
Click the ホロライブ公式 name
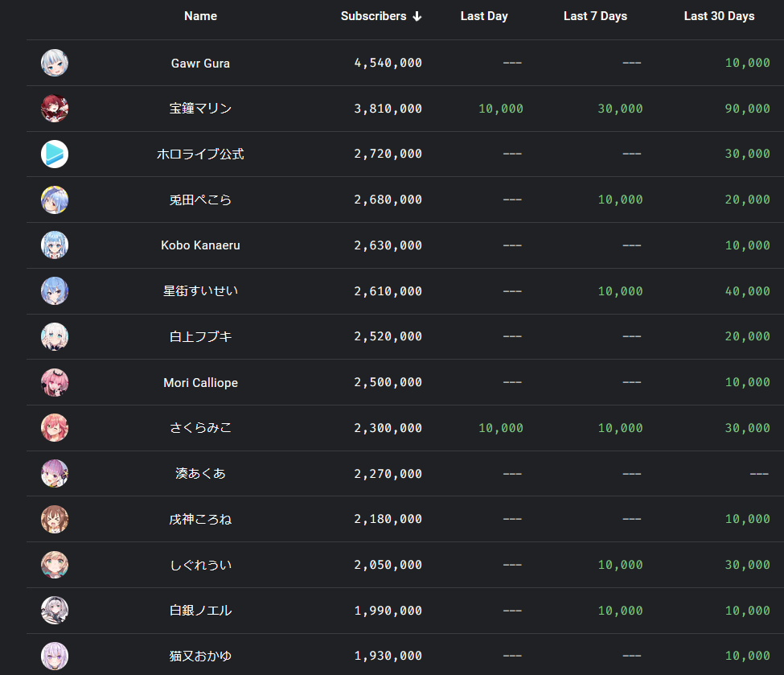[200, 154]
